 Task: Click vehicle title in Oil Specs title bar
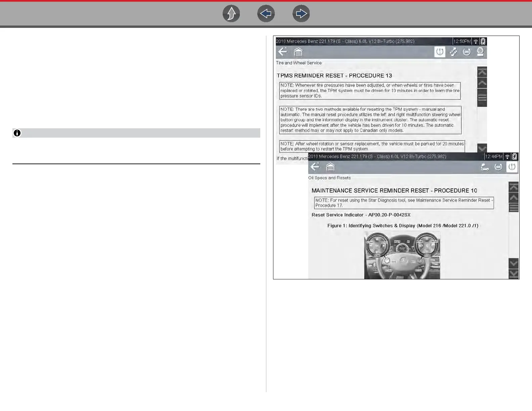click(x=377, y=156)
